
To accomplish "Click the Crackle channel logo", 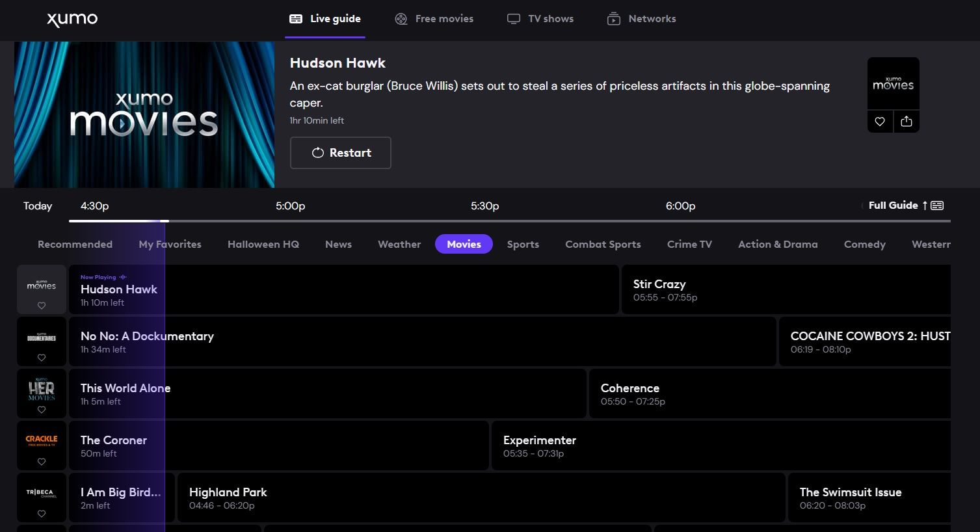I will tap(42, 440).
